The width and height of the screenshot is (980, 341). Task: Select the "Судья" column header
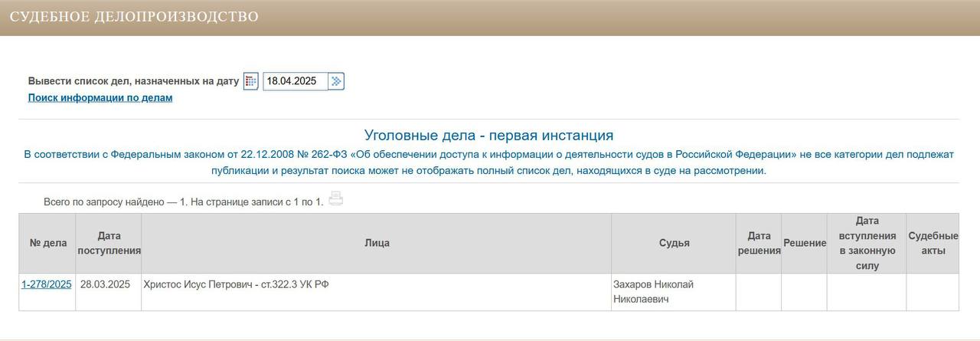(x=674, y=243)
